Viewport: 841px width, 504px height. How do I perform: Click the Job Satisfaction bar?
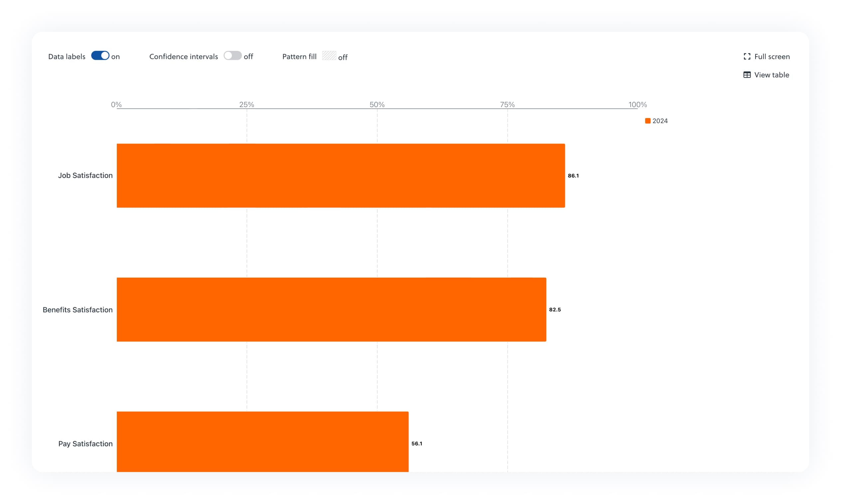click(x=340, y=176)
